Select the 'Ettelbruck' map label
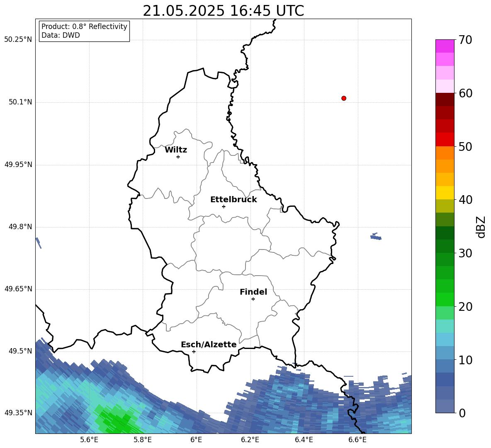The image size is (491, 448). 233,200
